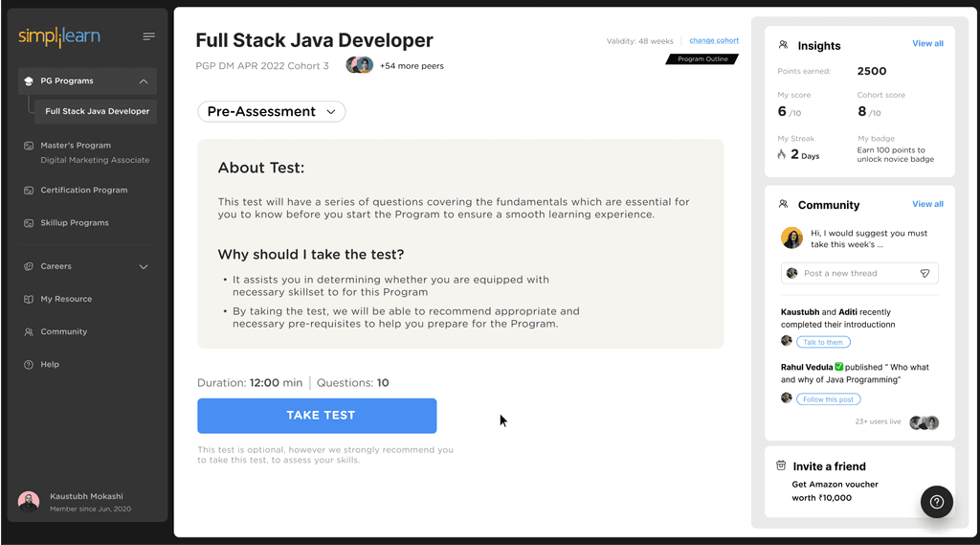Click the novice badge unlock text
Viewport: 980px width, 545px height.
tap(895, 154)
